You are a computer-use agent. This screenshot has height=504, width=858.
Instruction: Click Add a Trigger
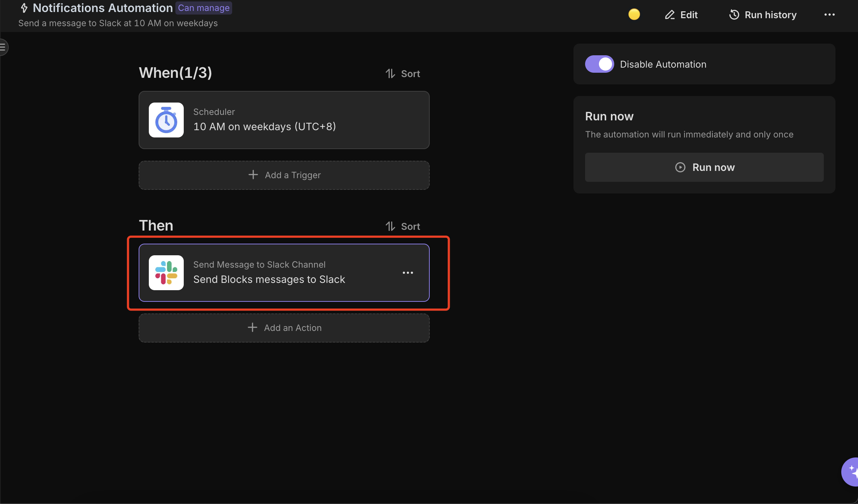click(284, 175)
